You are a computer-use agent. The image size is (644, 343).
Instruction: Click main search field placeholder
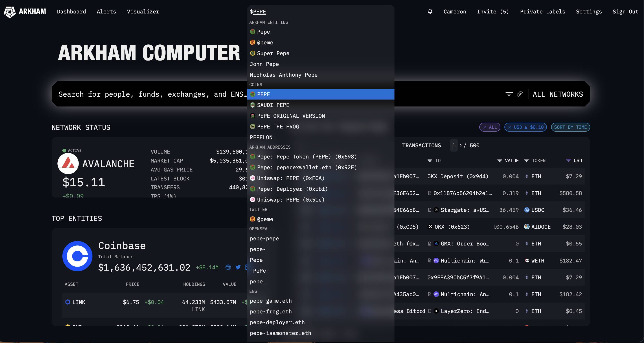pyautogui.click(x=153, y=94)
